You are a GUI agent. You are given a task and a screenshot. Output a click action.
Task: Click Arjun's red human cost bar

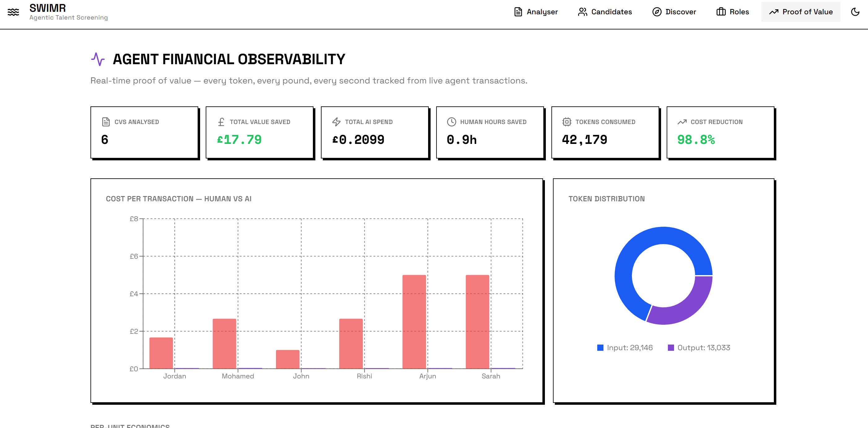[x=414, y=322]
